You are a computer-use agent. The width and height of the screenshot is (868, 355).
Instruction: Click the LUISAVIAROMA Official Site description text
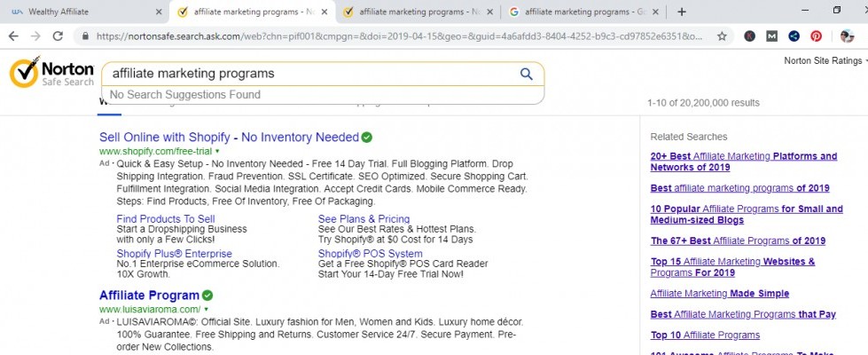coord(320,334)
